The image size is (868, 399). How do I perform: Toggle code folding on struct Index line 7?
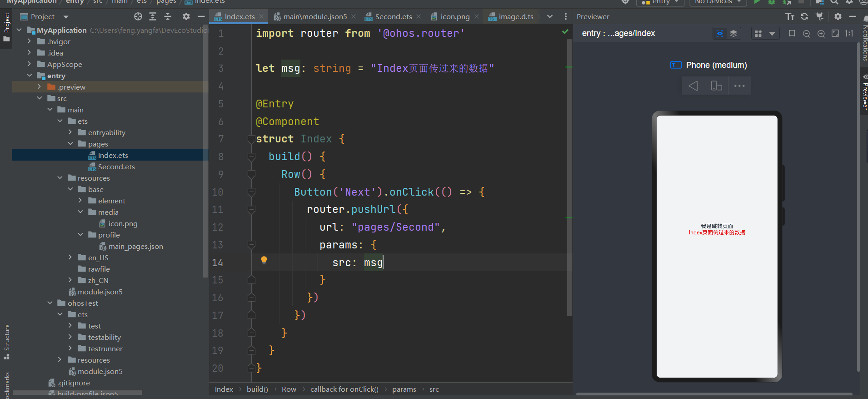[251, 139]
